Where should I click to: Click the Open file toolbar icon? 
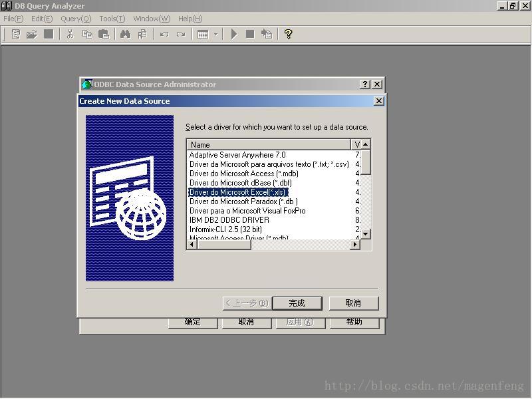[32, 34]
